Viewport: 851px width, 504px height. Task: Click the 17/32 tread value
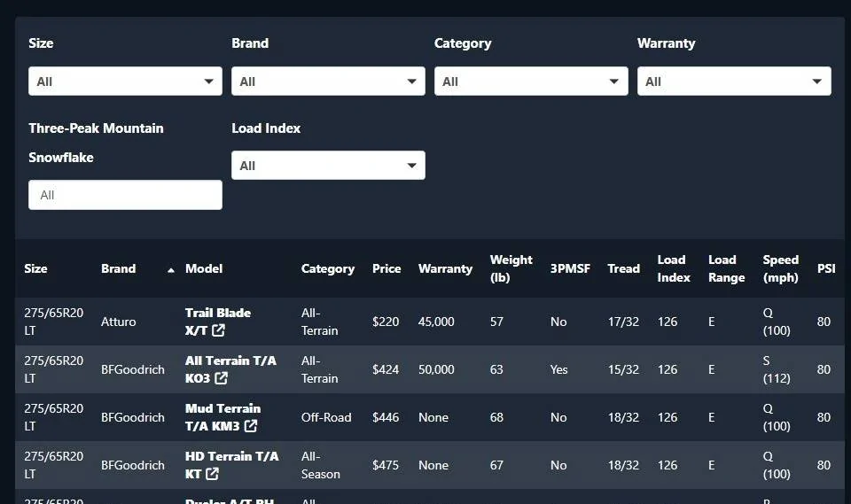(x=623, y=322)
